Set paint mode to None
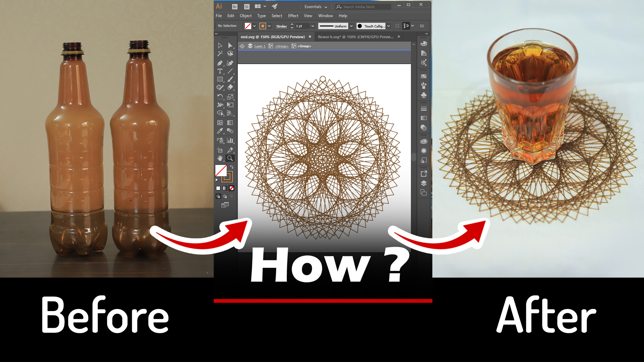 (x=231, y=188)
